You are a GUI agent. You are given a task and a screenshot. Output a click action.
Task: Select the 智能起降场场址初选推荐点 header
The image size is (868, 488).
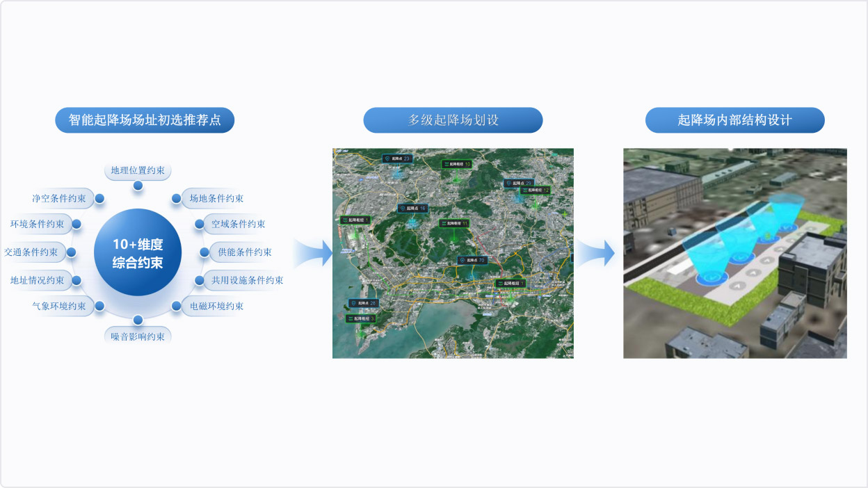[x=145, y=120]
